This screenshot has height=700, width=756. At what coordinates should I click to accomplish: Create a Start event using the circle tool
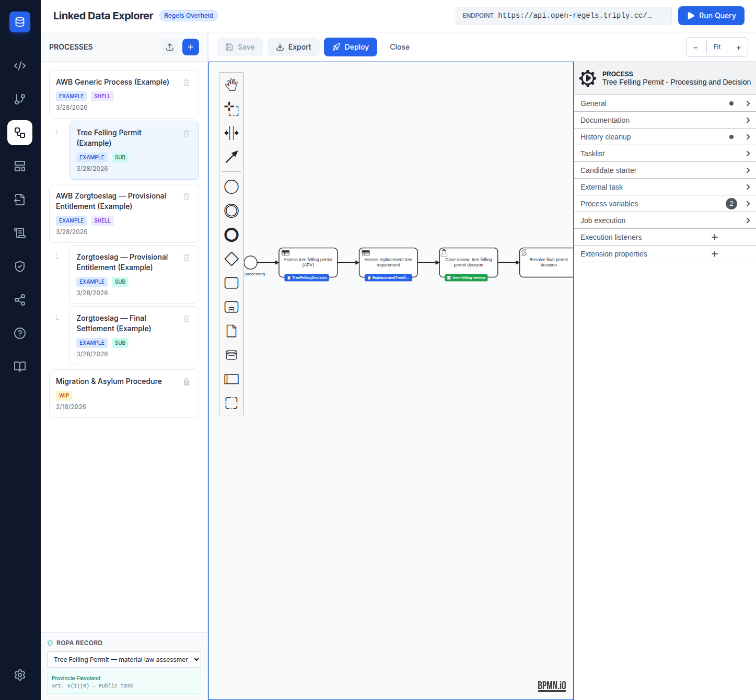click(231, 186)
